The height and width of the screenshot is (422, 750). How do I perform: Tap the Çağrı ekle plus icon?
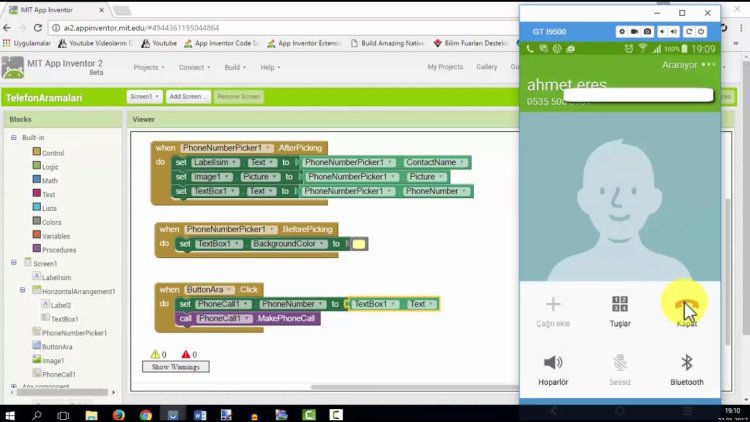pos(553,304)
